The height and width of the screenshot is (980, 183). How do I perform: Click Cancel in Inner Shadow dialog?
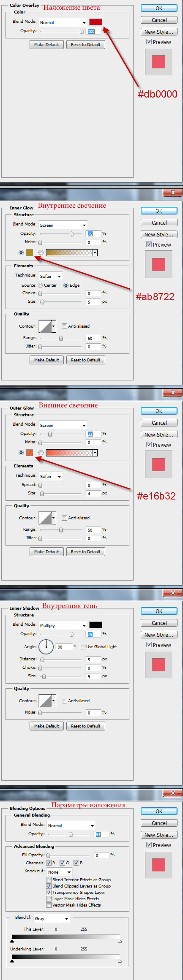tap(159, 623)
